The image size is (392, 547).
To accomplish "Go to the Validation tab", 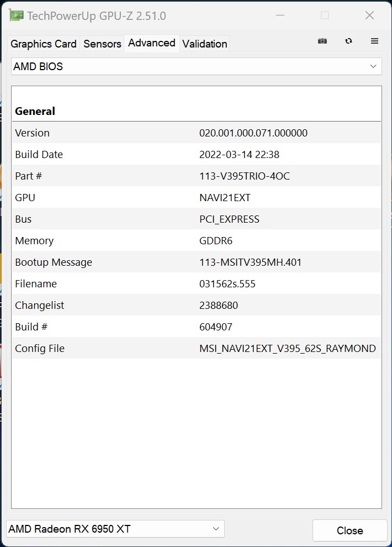I will click(x=204, y=44).
